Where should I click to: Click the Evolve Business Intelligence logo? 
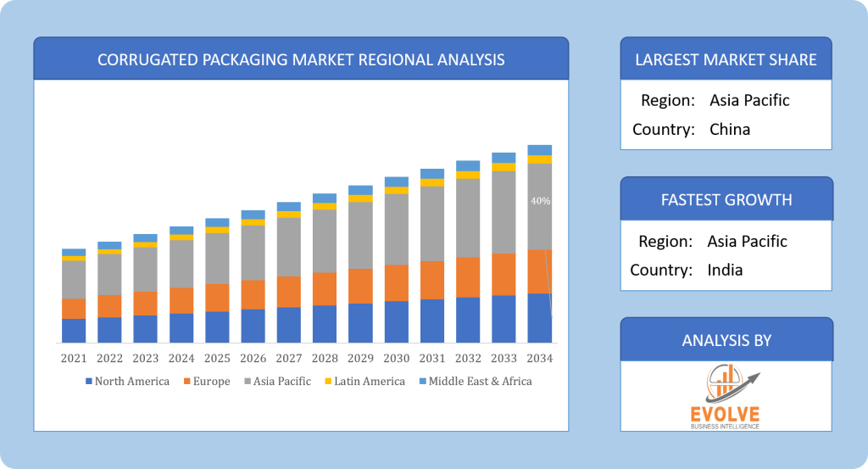pos(726,396)
